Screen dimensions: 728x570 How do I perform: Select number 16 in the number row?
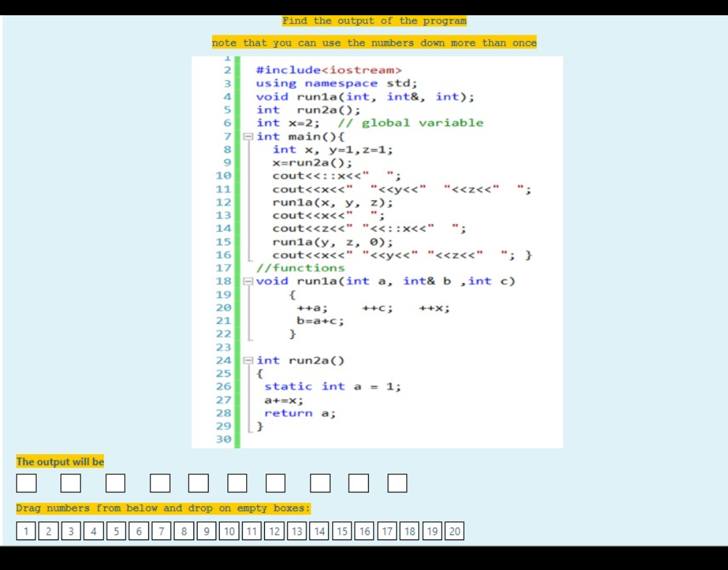[x=364, y=531]
